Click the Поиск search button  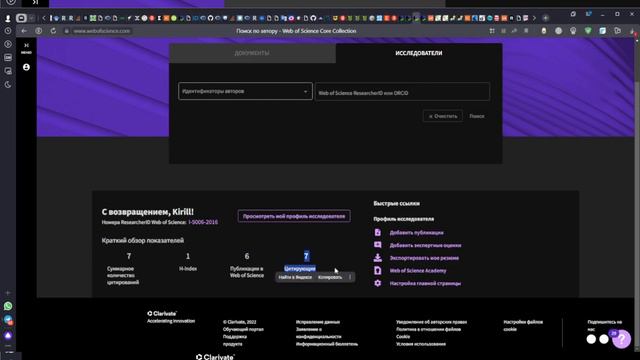(477, 116)
